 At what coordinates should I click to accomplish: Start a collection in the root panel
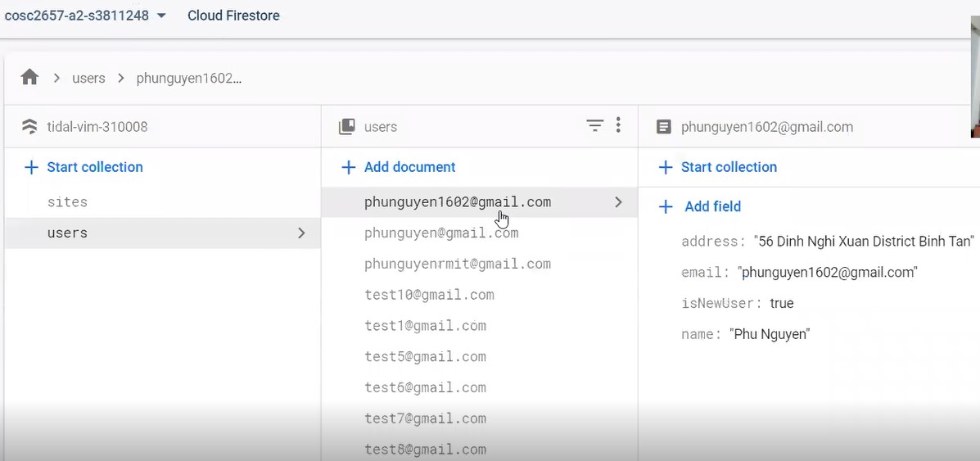84,167
